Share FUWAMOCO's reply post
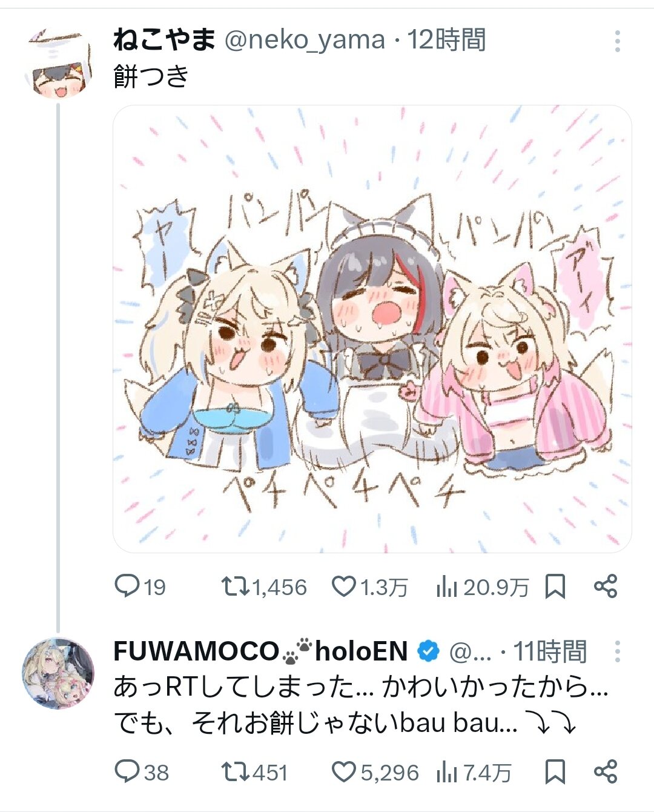Viewport: 654px width, 812px height. [x=605, y=772]
